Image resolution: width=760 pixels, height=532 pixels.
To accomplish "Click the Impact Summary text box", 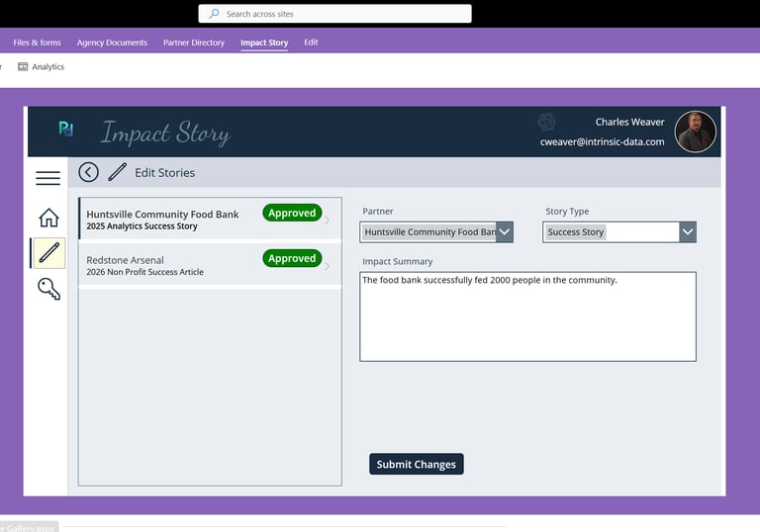I will (527, 316).
